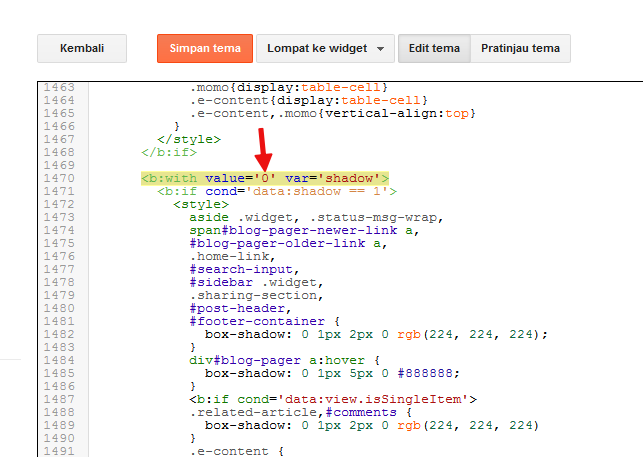
Task: Click the b:if cond='data:view.isSingleItem' line
Action: pyautogui.click(x=333, y=399)
